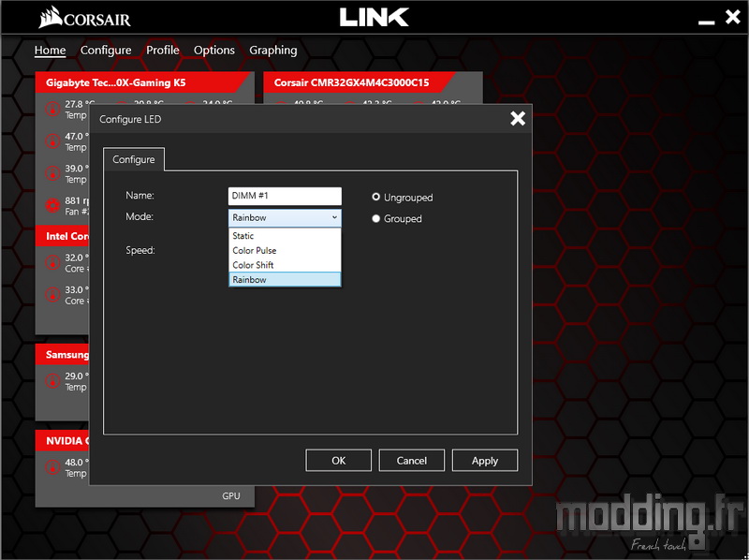Click the 881 rpm fan reading
Screen dimensions: 749x560
77,200
